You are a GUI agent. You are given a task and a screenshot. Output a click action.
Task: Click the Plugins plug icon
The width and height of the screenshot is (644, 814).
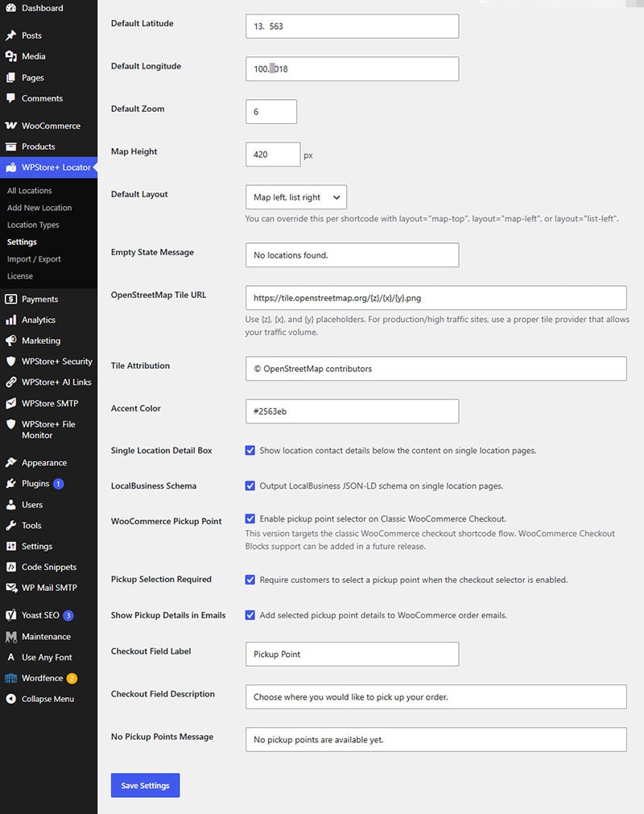click(x=11, y=483)
